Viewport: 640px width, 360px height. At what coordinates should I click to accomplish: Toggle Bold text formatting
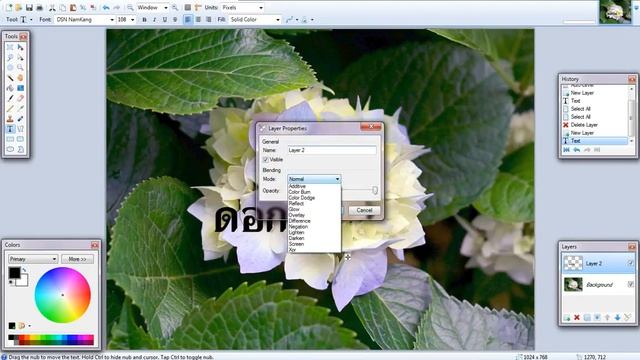[144, 20]
